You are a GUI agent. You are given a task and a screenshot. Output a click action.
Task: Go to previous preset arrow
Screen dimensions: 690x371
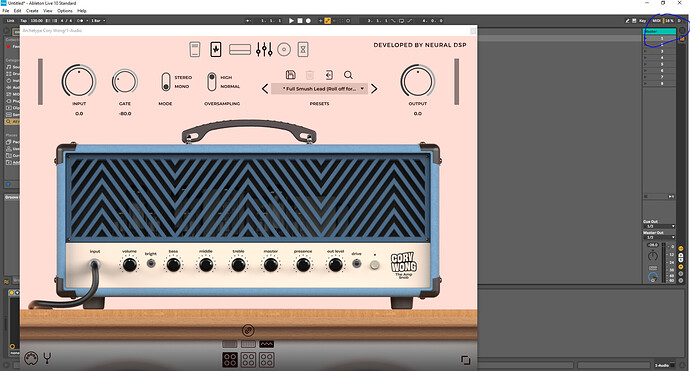[265, 89]
